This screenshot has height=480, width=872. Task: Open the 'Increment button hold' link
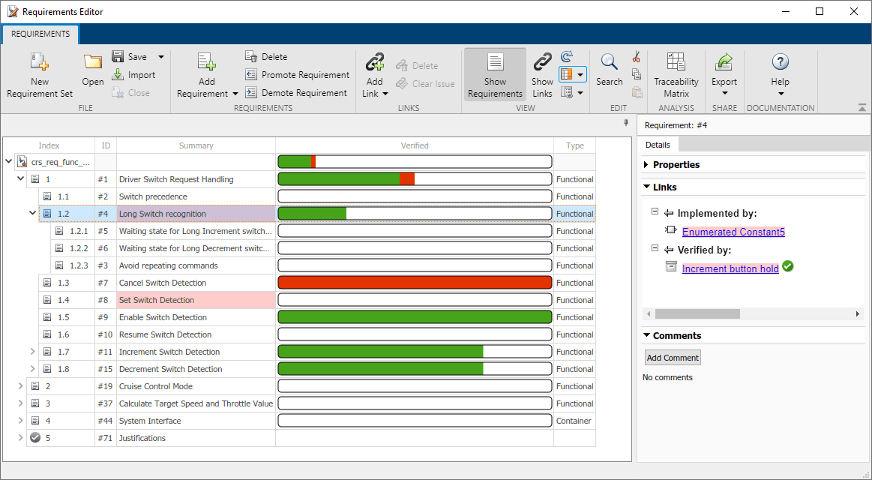point(730,268)
